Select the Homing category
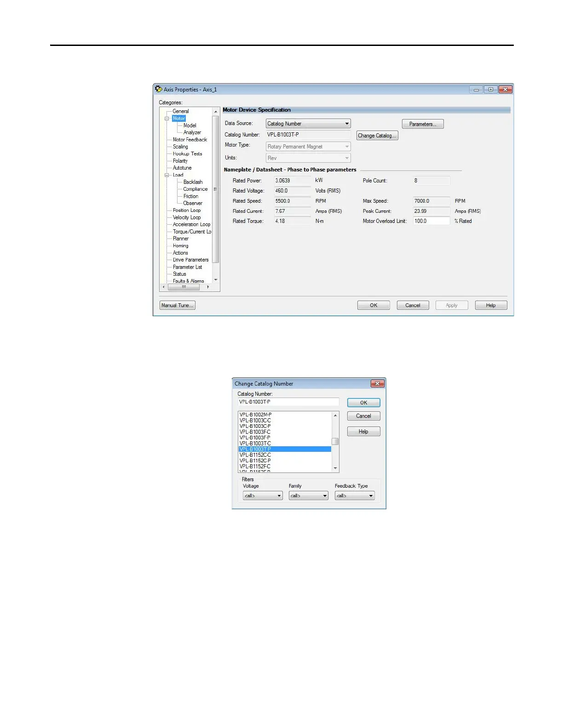This screenshot has height=728, width=563. coord(180,246)
